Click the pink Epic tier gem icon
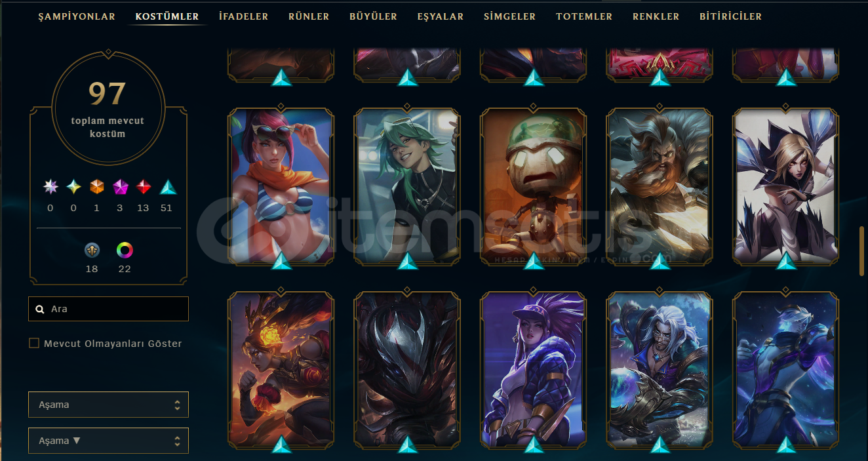This screenshot has height=461, width=868. 121,188
